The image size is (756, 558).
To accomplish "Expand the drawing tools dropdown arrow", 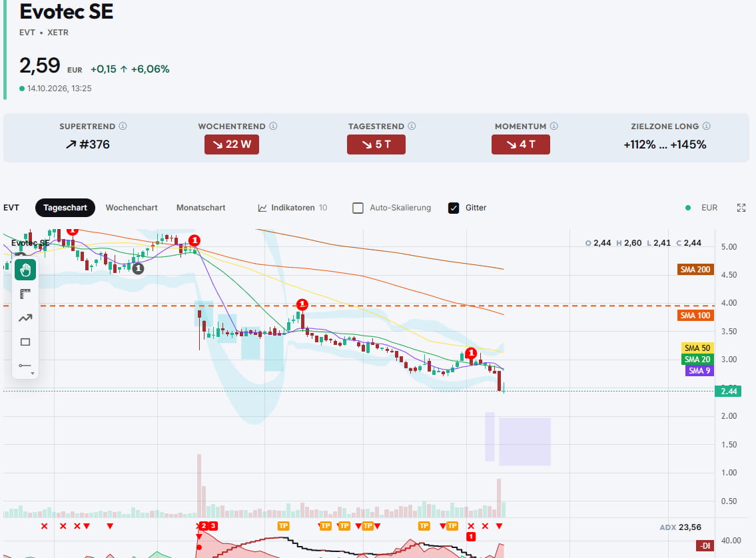I will click(x=32, y=374).
